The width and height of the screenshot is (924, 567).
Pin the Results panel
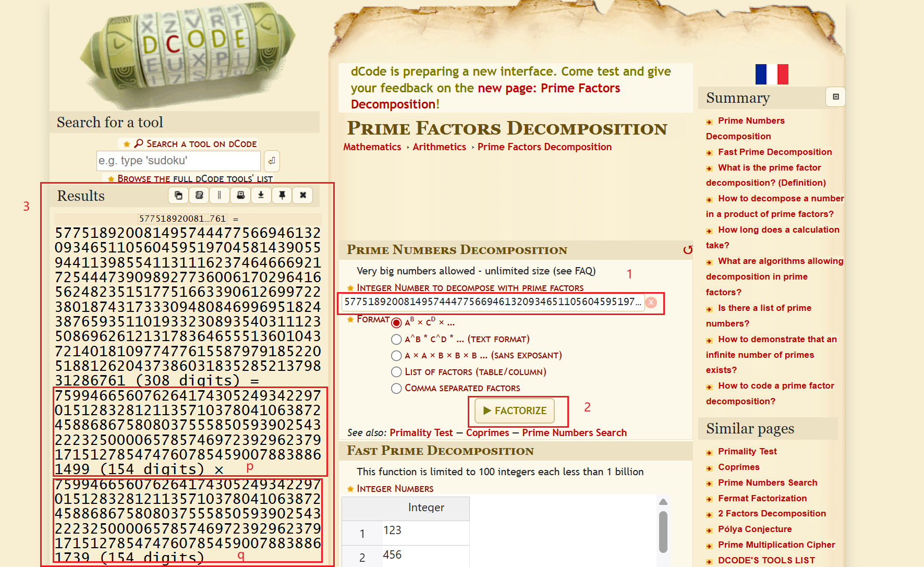click(x=282, y=196)
